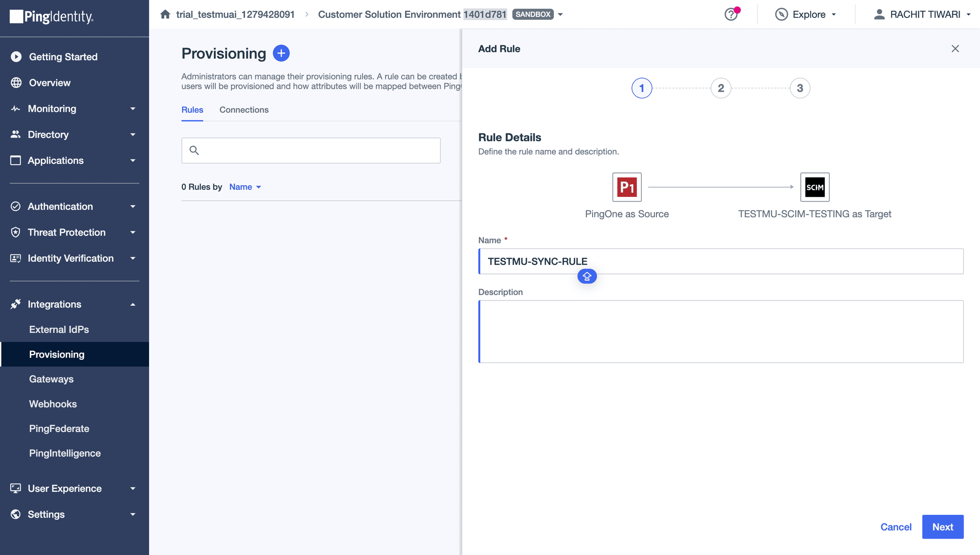Click the Applications sidebar icon

[x=15, y=160]
